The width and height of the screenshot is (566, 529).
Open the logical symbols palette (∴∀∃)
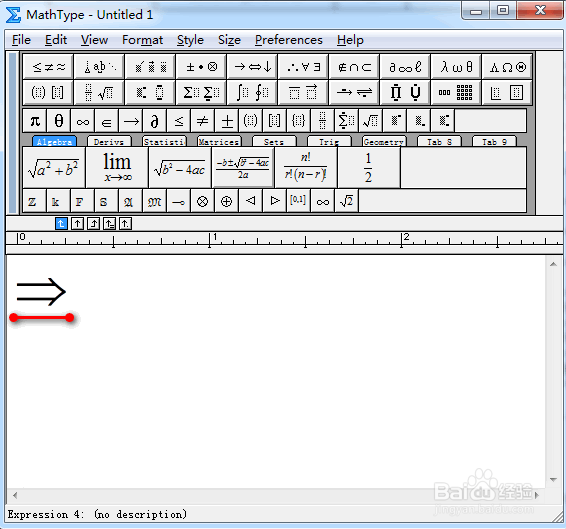tap(303, 67)
